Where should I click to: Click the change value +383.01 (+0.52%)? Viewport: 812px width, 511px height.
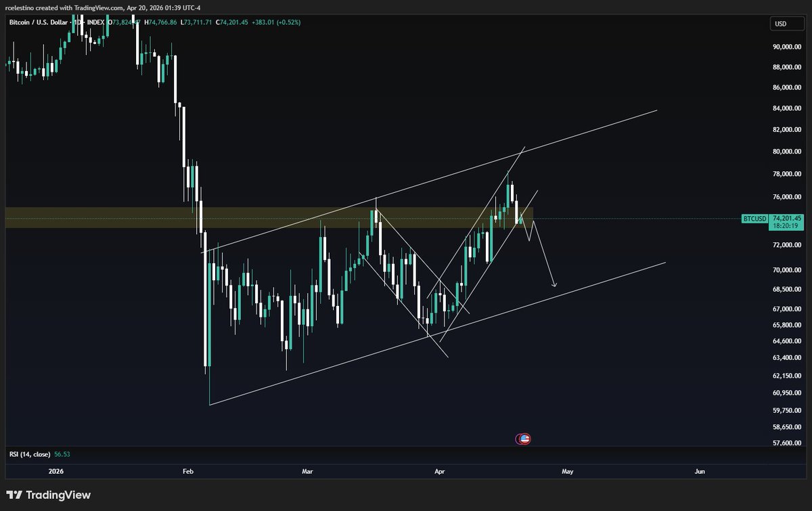276,22
